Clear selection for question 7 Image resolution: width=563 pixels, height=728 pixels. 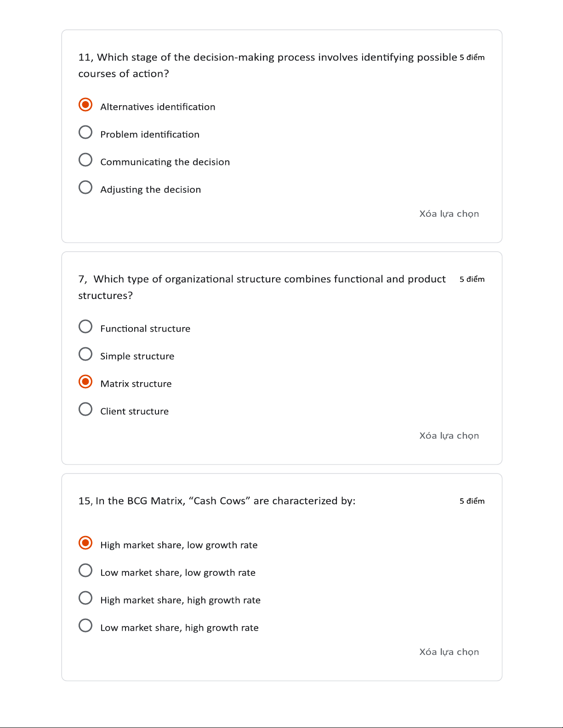point(449,435)
